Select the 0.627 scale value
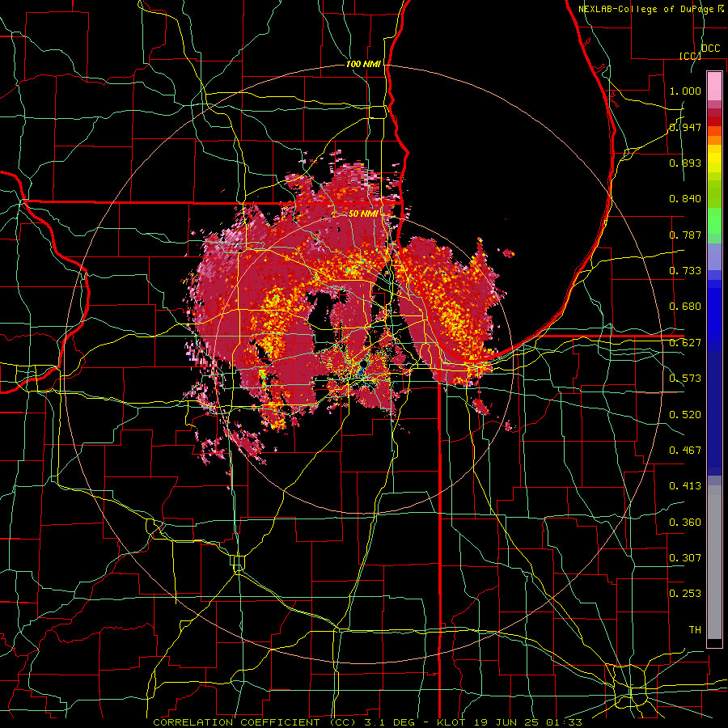The height and width of the screenshot is (728, 728). coord(685,343)
